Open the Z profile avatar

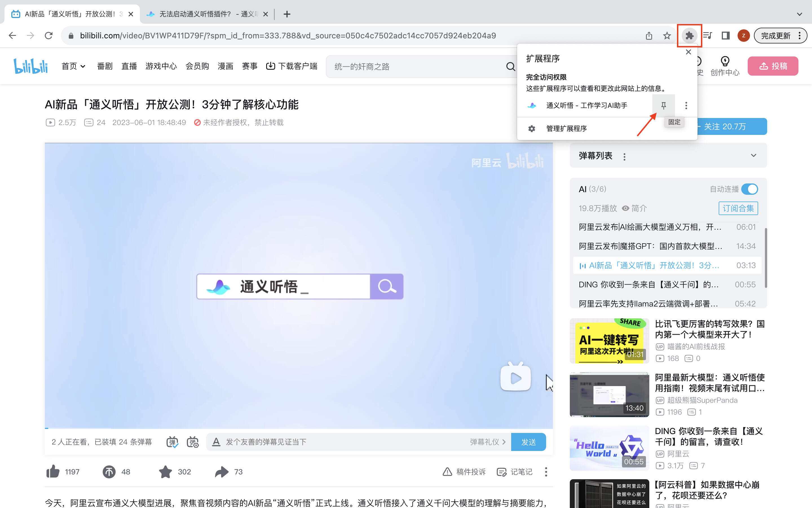click(x=743, y=36)
